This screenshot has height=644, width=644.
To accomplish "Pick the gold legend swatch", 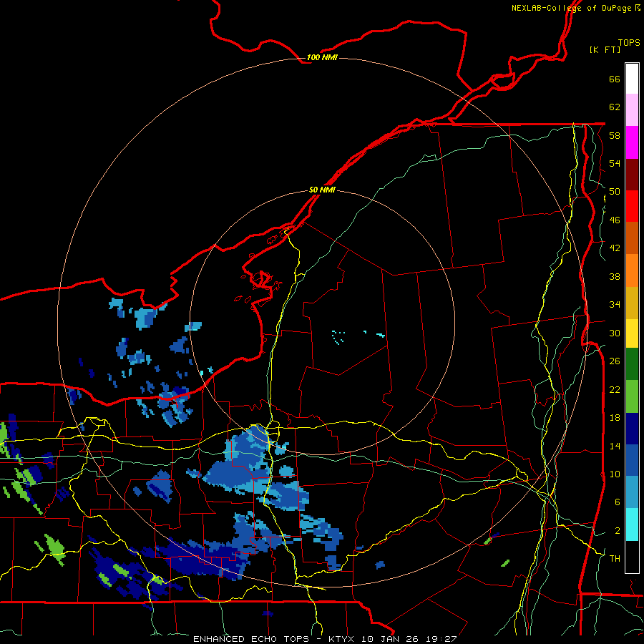I will point(632,303).
